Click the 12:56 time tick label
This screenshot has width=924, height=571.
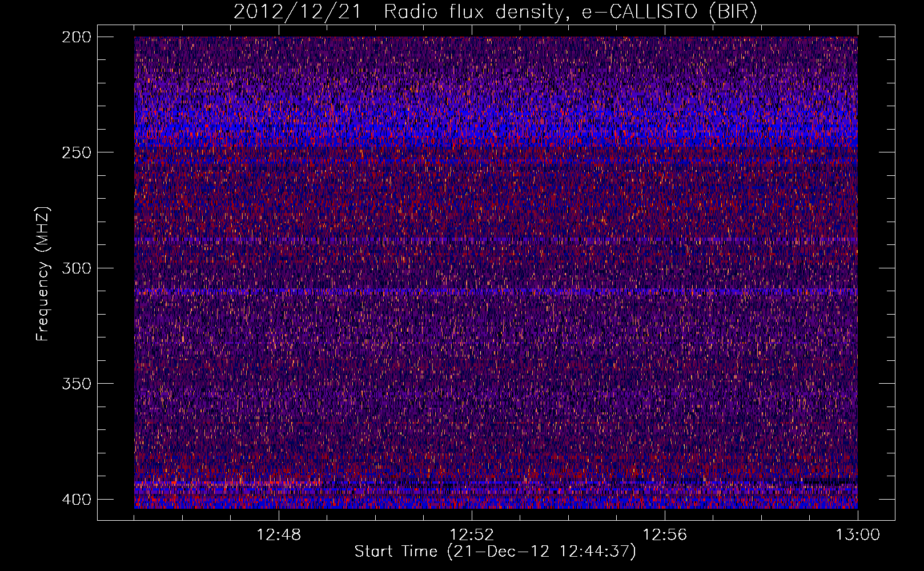click(665, 535)
